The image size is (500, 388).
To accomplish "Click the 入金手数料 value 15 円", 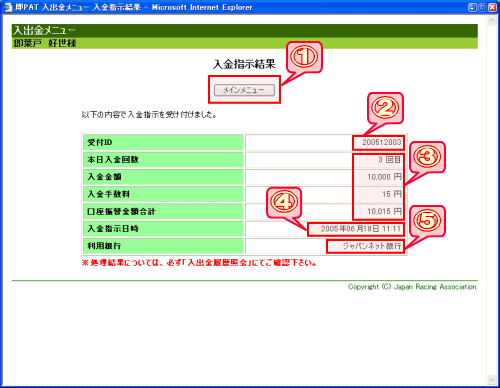I will 392,194.
